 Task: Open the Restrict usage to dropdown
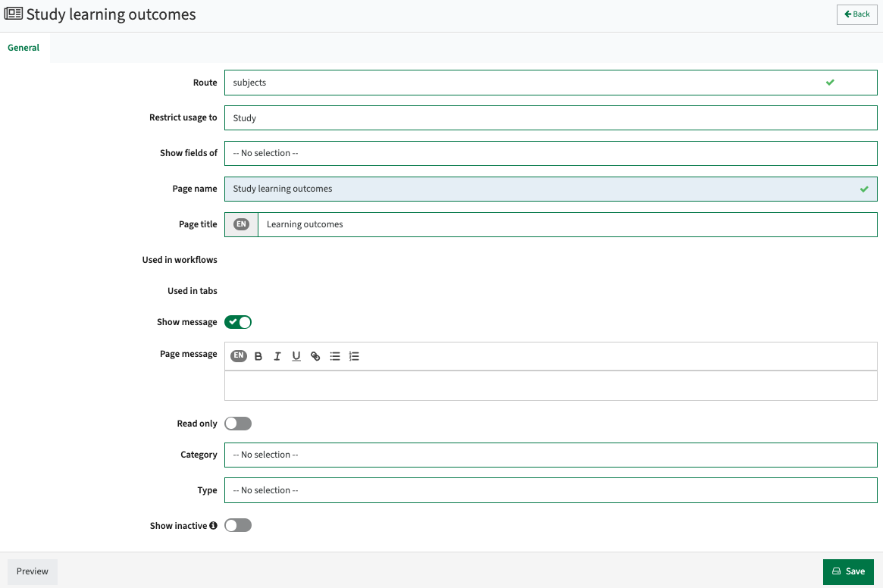point(551,117)
